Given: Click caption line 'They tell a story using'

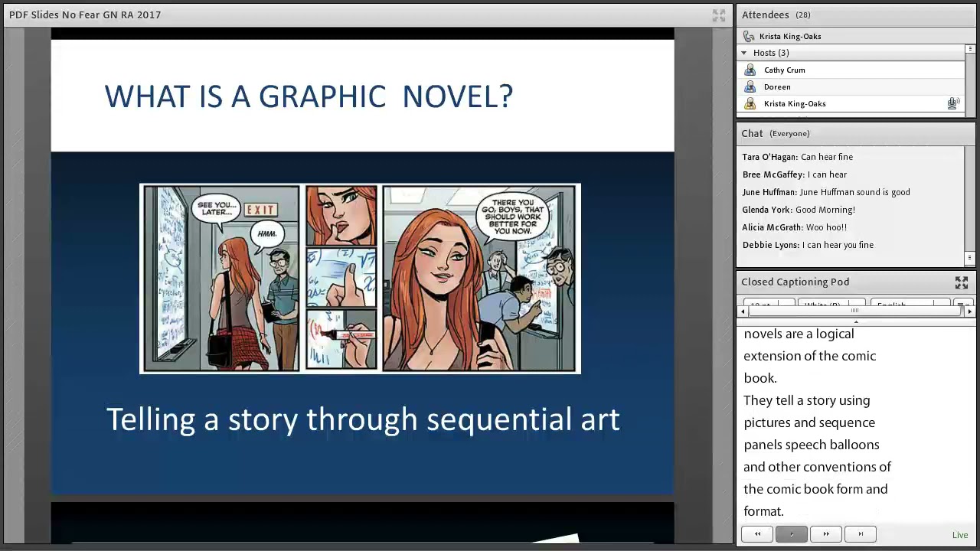Looking at the screenshot, I should [806, 400].
